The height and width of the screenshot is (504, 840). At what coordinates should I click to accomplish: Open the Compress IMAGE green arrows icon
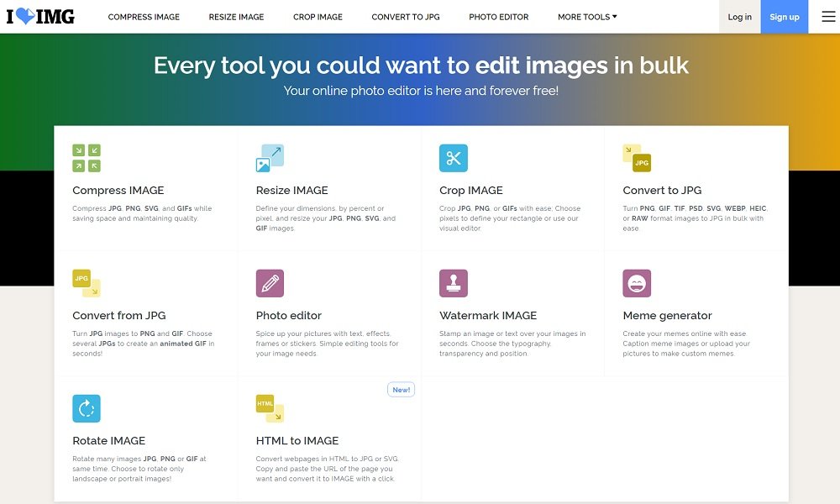point(87,158)
